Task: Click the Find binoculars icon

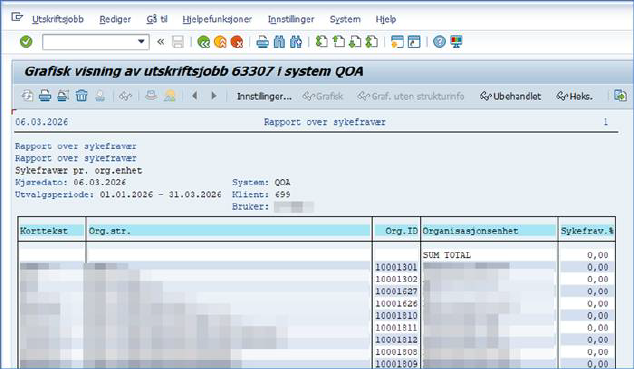Action: pyautogui.click(x=279, y=42)
